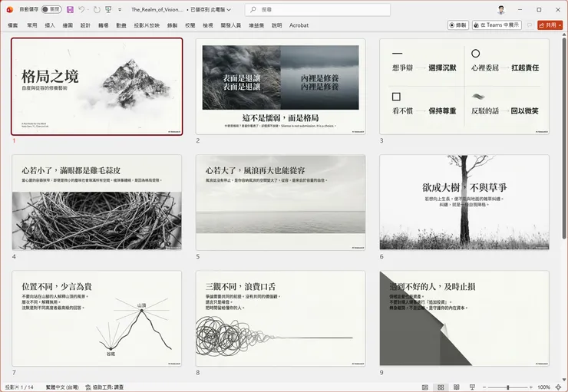The image size is (568, 392).
Task: Select slide 3 thumbnail with 選擇沉默
Action: [464, 87]
